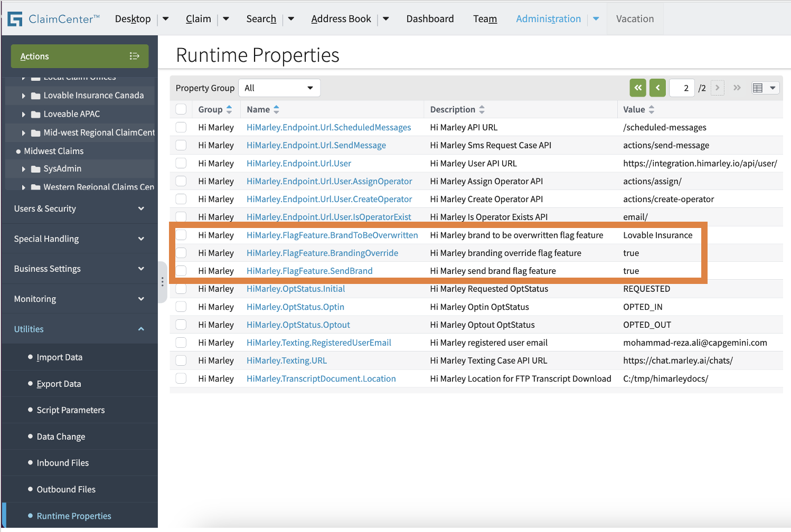Screen dimensions: 791x532
Task: Sort by Group column arrows
Action: [229, 109]
